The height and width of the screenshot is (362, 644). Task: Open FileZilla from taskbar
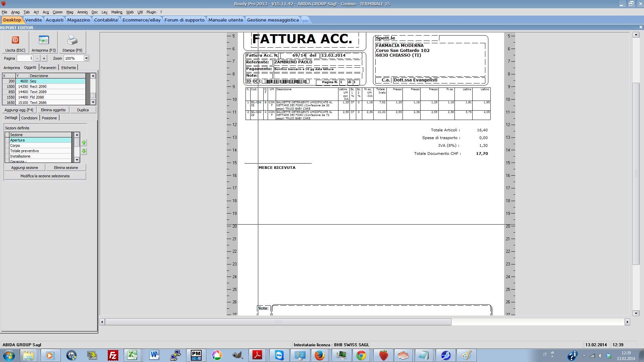click(x=113, y=355)
